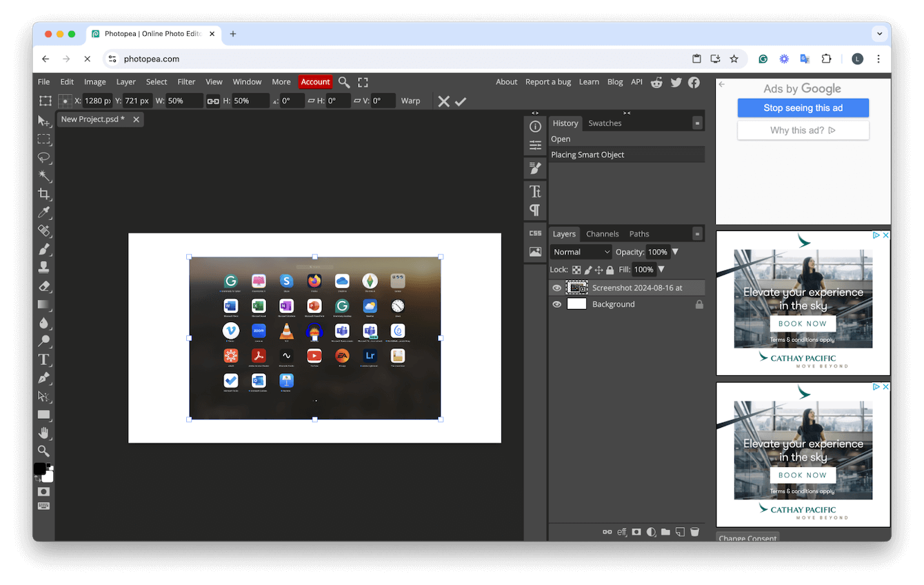The image size is (924, 585).
Task: Toggle the width-height aspect ratio link
Action: 213,101
